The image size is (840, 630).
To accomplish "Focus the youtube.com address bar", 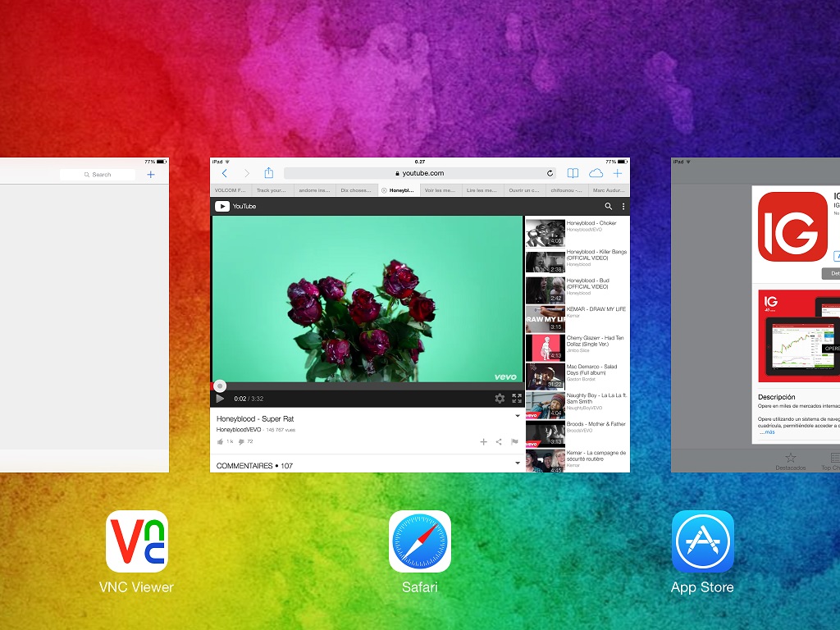I will (419, 173).
